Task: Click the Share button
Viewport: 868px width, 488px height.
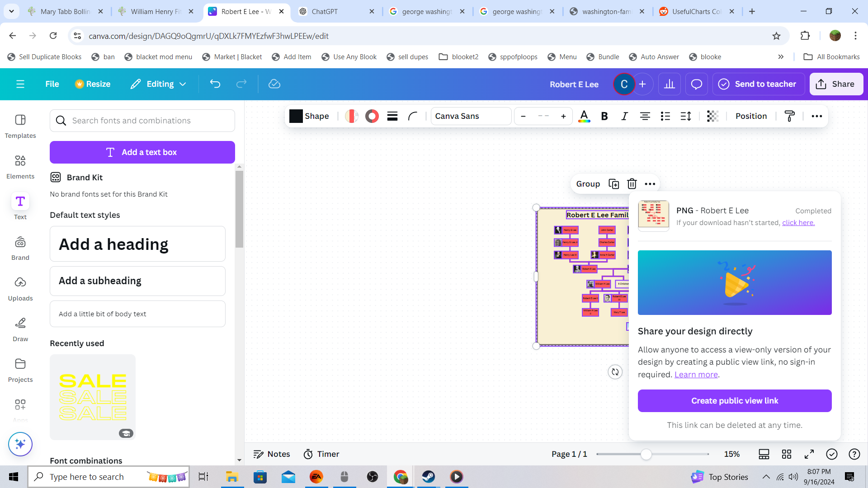Action: click(836, 84)
